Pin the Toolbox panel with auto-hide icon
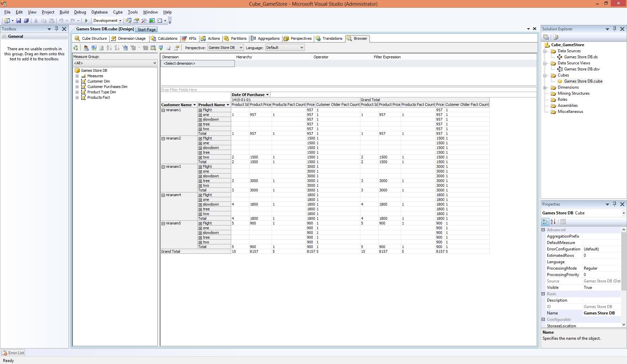This screenshot has height=364, width=627. [x=56, y=29]
